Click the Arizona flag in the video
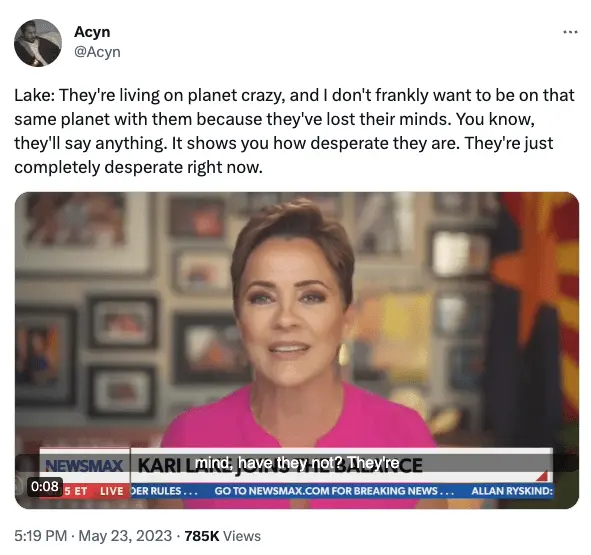The width and height of the screenshot is (591, 555). [x=539, y=302]
